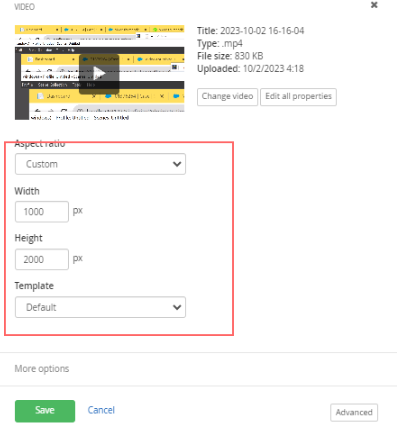Focus the Width field showing 1000

click(42, 212)
